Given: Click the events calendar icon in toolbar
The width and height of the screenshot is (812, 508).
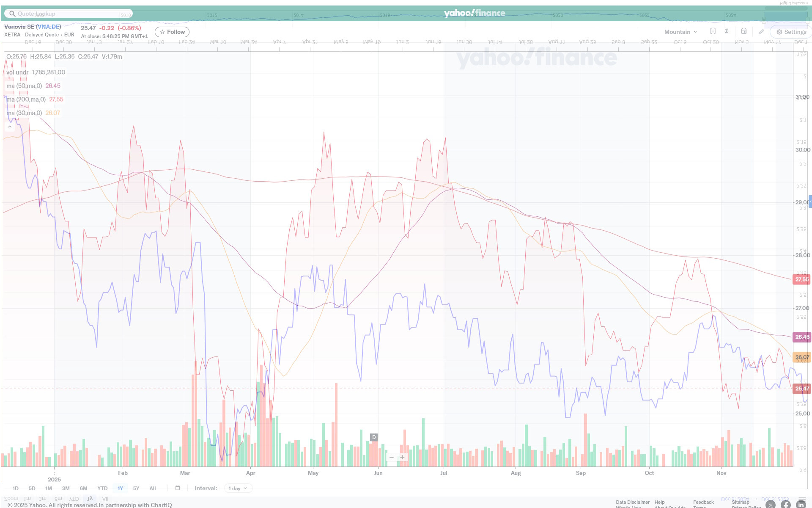Looking at the screenshot, I should [x=744, y=31].
